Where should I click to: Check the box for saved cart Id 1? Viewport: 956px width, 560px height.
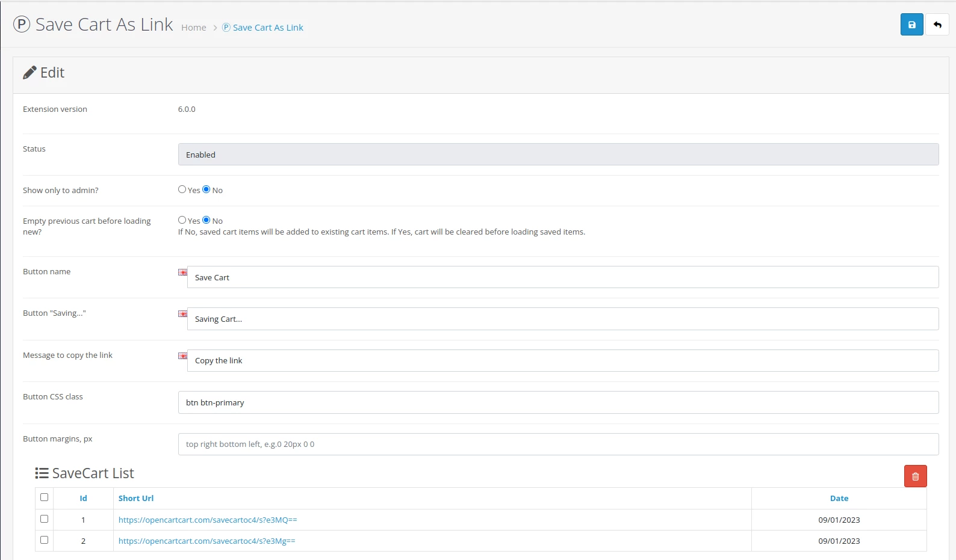(x=44, y=519)
